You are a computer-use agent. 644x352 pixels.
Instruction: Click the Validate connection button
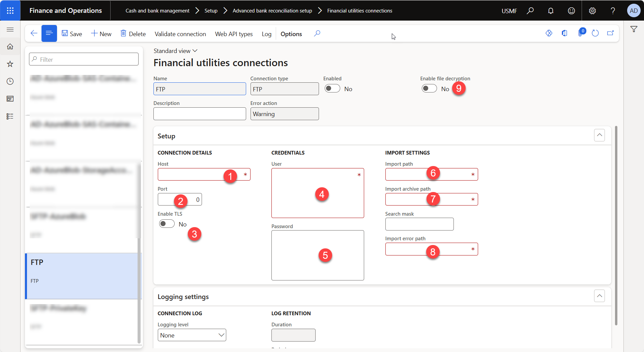tap(180, 34)
